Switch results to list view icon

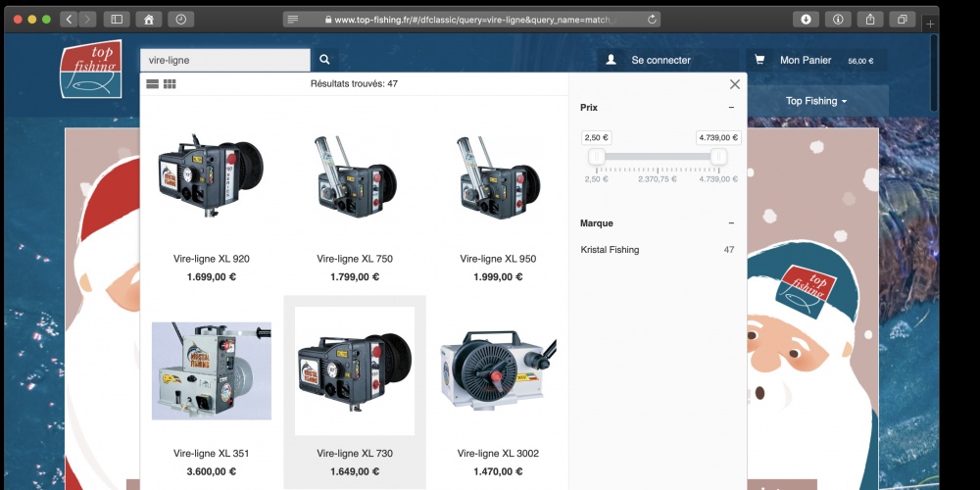pos(153,83)
